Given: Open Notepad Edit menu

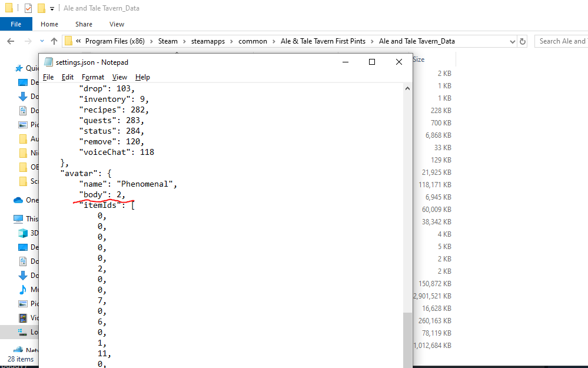Looking at the screenshot, I should click(x=68, y=77).
